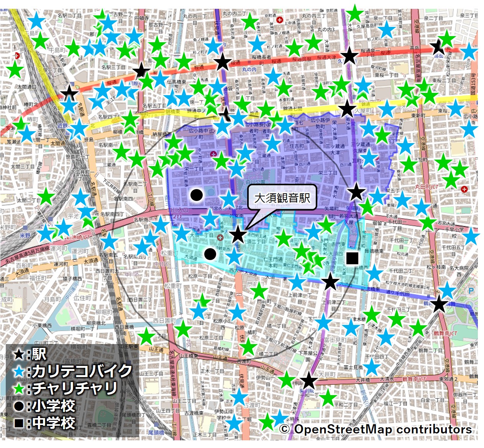
Task: Select the elementary school circle in cyan zone
Action: [210, 254]
